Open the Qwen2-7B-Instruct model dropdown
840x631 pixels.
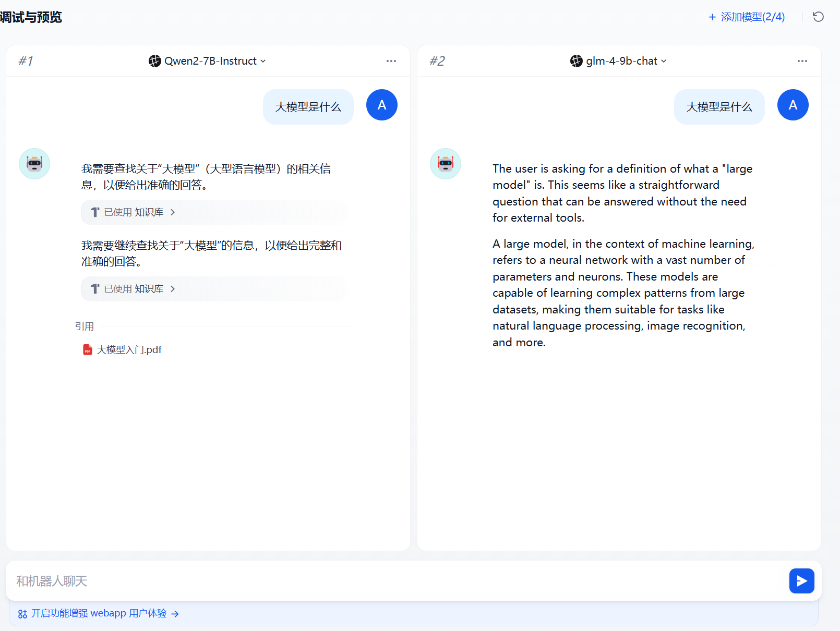(x=208, y=61)
